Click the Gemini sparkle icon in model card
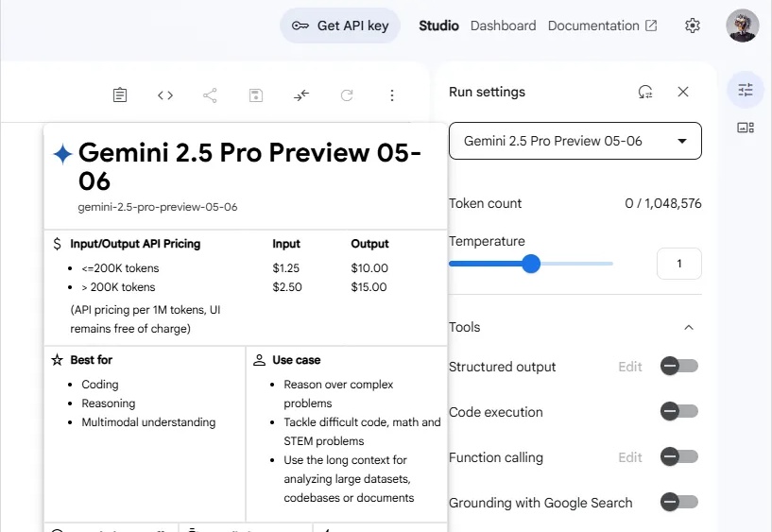The image size is (772, 532). coord(63,153)
